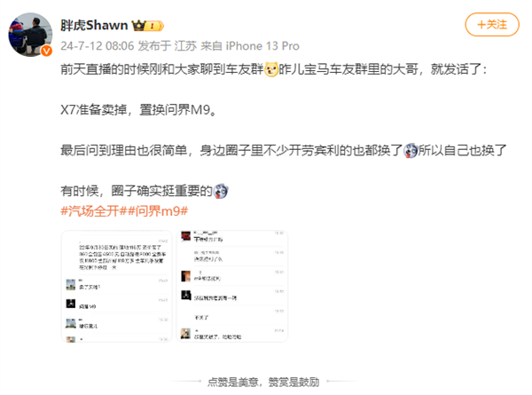Open the right chat screenshot thumbnail
The height and width of the screenshot is (395, 532).
pyautogui.click(x=232, y=287)
